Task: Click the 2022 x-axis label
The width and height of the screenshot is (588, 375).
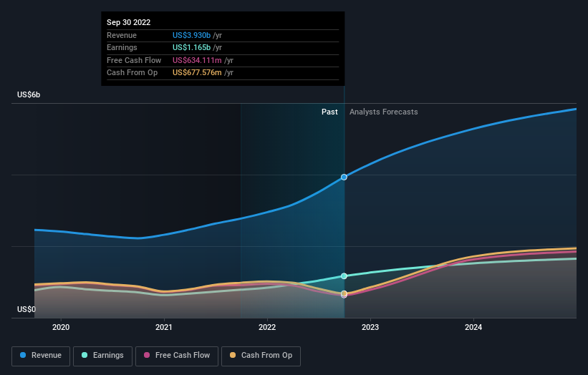Action: 267,327
